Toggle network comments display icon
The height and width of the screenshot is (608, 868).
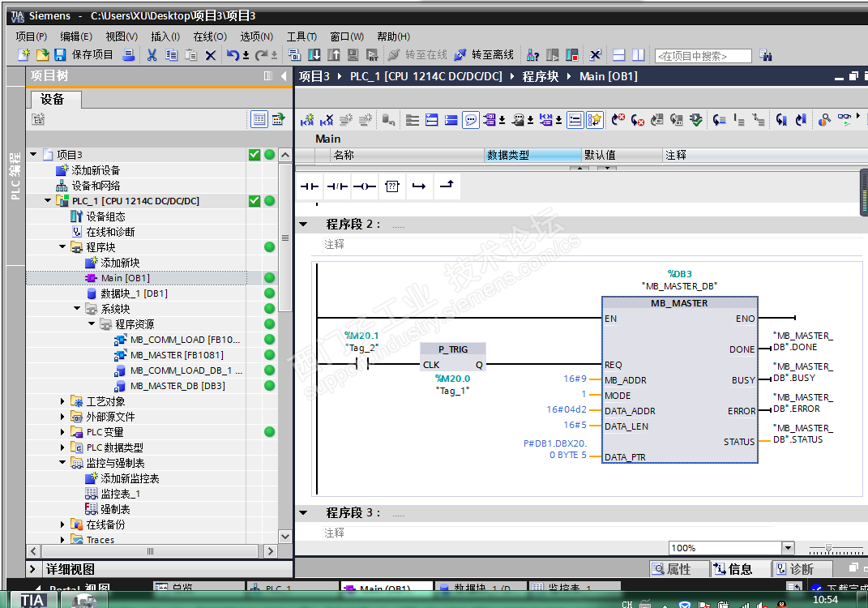pyautogui.click(x=471, y=120)
